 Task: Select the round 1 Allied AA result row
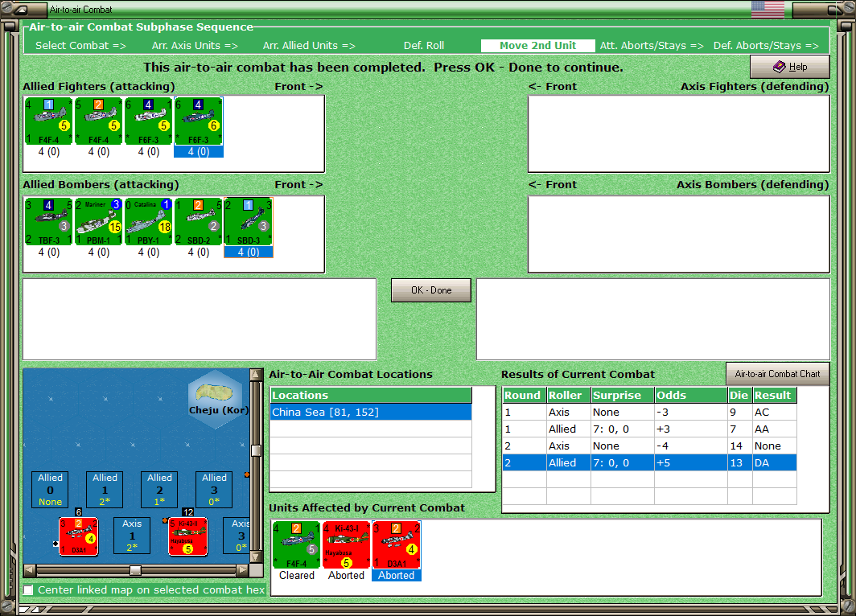tap(649, 429)
